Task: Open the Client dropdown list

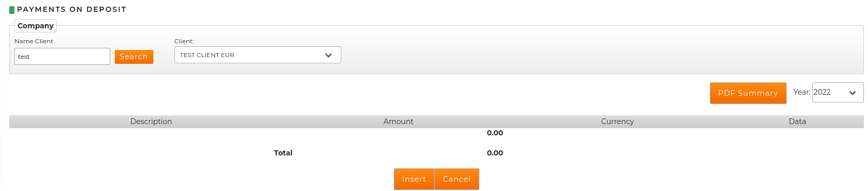Action: 257,55
